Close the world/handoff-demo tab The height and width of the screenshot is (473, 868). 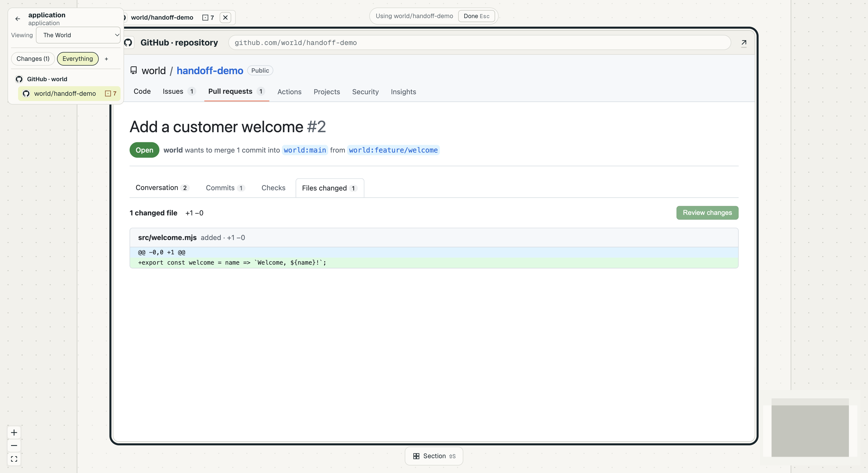coord(226,18)
